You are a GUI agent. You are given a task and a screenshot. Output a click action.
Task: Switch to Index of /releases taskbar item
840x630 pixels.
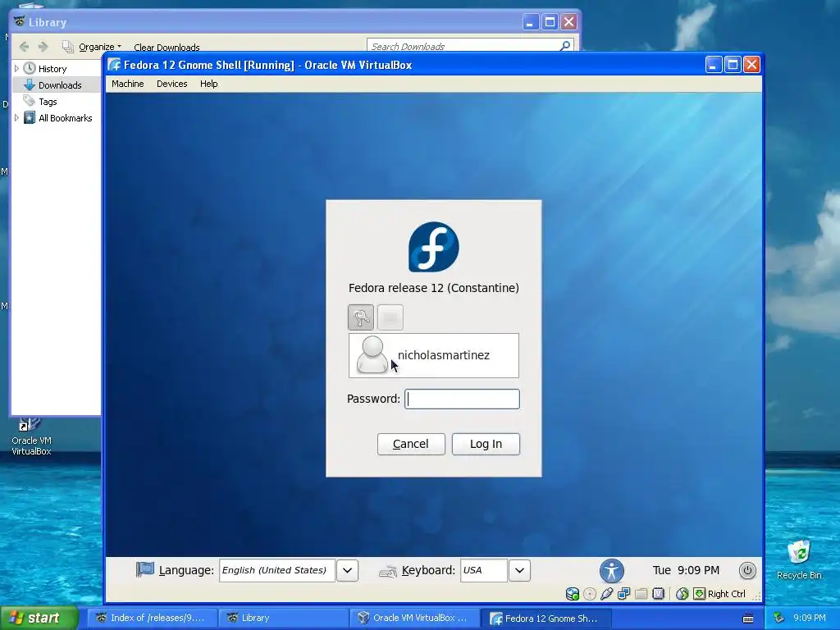pyautogui.click(x=152, y=619)
